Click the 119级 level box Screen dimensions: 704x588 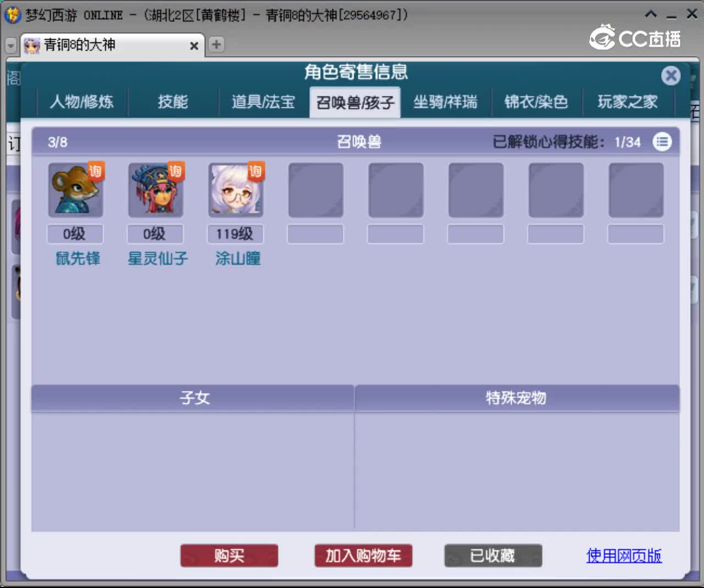[235, 234]
